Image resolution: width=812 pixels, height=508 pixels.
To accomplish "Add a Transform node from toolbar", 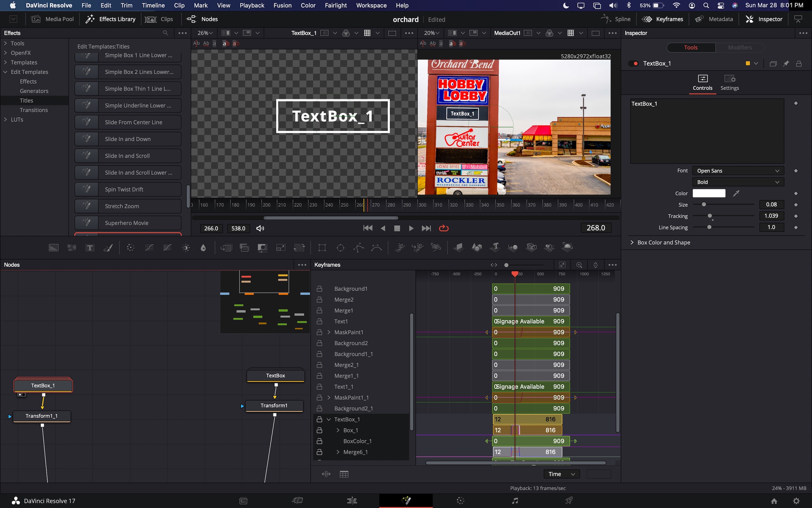I will click(x=299, y=248).
